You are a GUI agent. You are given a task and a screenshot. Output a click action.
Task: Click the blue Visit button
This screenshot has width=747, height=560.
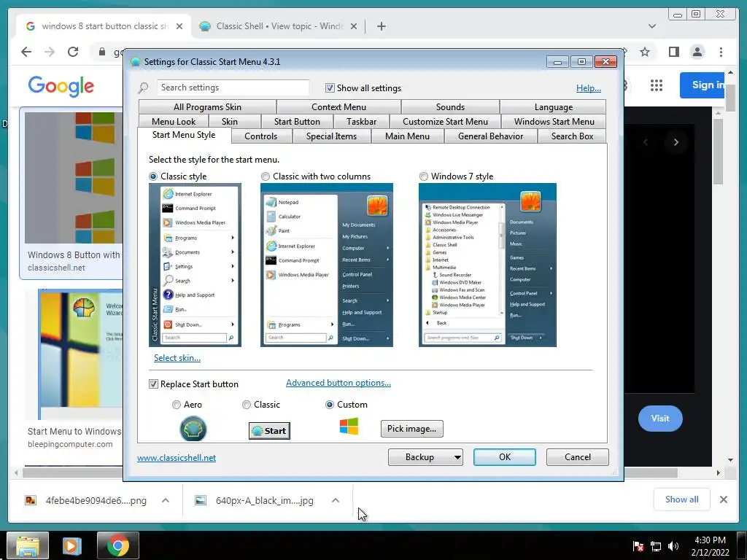click(660, 418)
